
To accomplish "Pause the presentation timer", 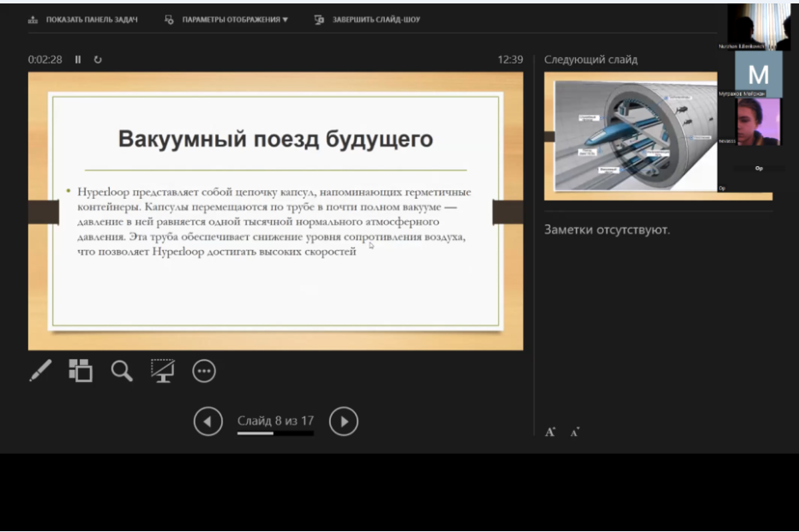I will click(x=78, y=60).
